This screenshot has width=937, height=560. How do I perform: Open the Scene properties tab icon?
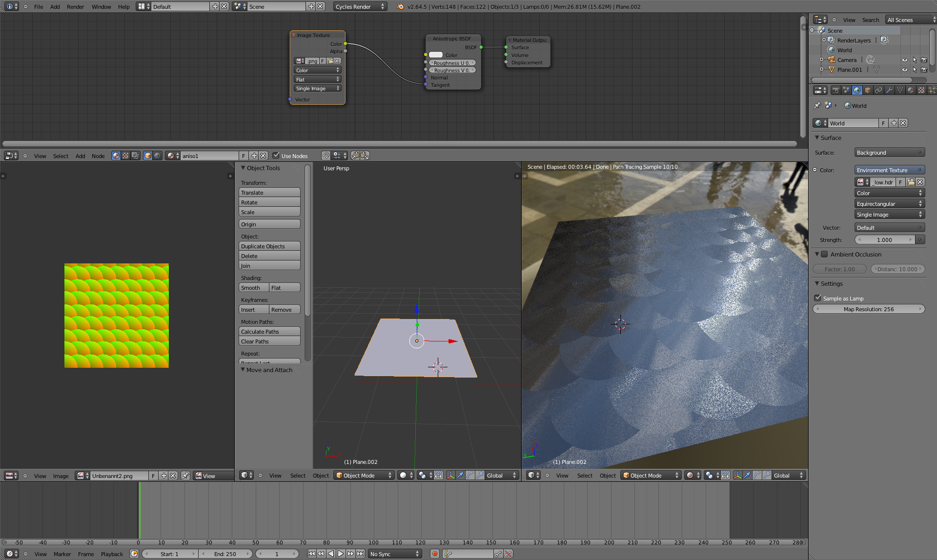[846, 90]
